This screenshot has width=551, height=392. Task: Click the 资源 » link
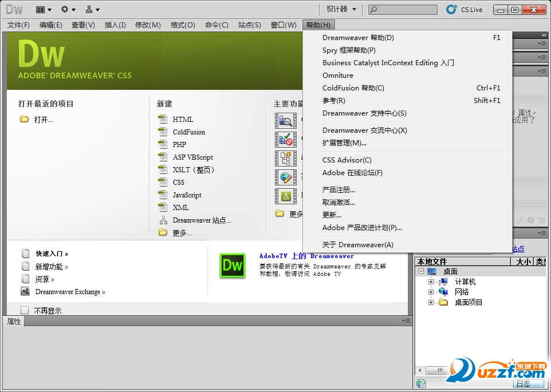45,279
